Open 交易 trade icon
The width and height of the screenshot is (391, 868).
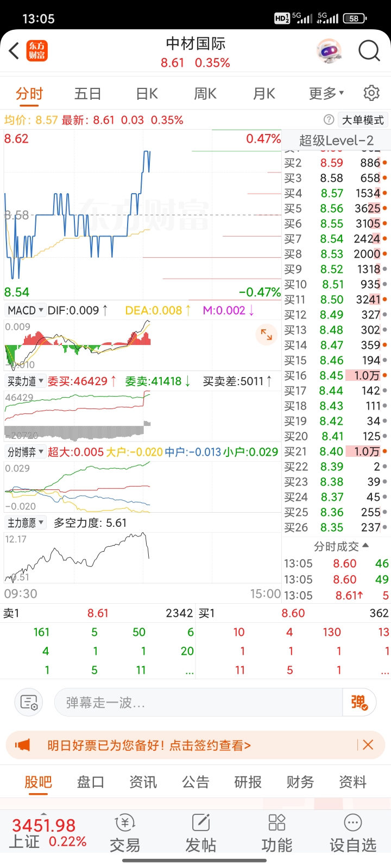125,834
